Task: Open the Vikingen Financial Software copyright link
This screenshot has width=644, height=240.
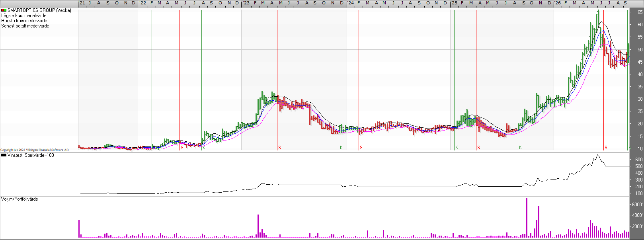Action: 35,150
